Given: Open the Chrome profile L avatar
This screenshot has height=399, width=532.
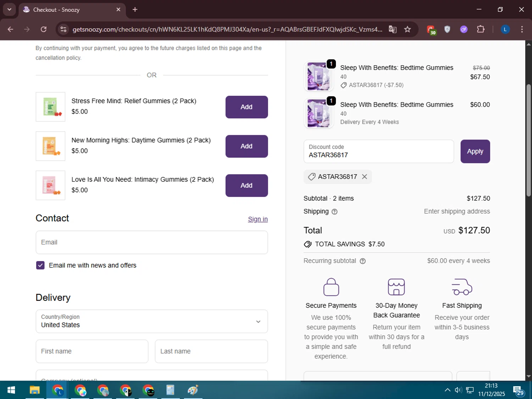Looking at the screenshot, I should coord(505,29).
